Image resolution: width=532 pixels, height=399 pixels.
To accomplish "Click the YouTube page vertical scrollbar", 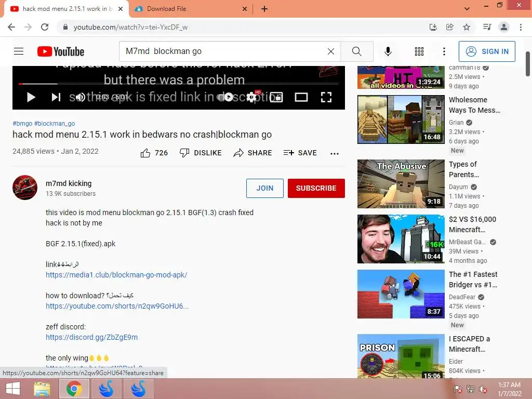I will tap(528, 64).
